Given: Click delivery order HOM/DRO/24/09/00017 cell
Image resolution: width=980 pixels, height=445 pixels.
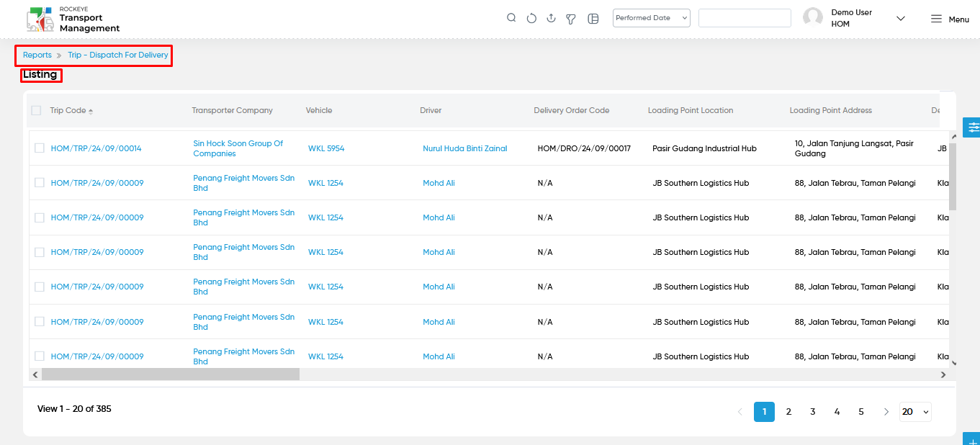Looking at the screenshot, I should point(584,148).
